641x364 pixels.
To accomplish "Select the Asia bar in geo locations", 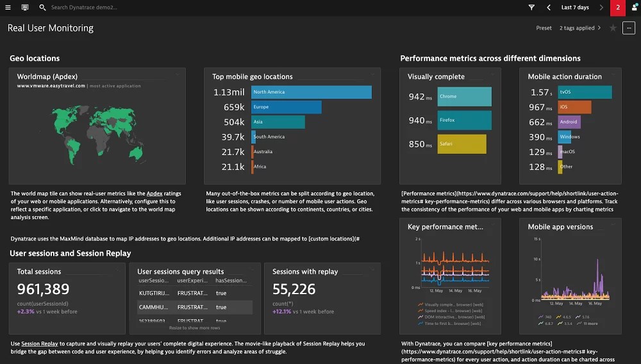I will coord(278,122).
